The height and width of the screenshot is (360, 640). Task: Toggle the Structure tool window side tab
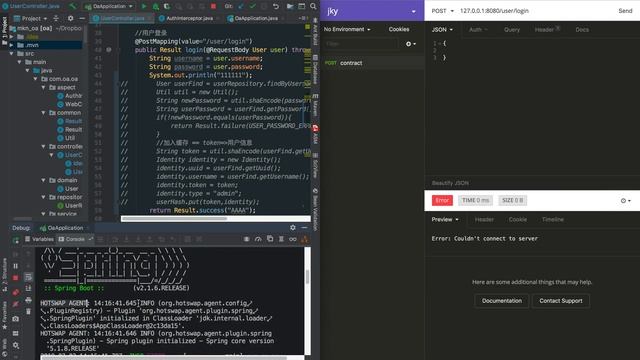click(x=4, y=276)
